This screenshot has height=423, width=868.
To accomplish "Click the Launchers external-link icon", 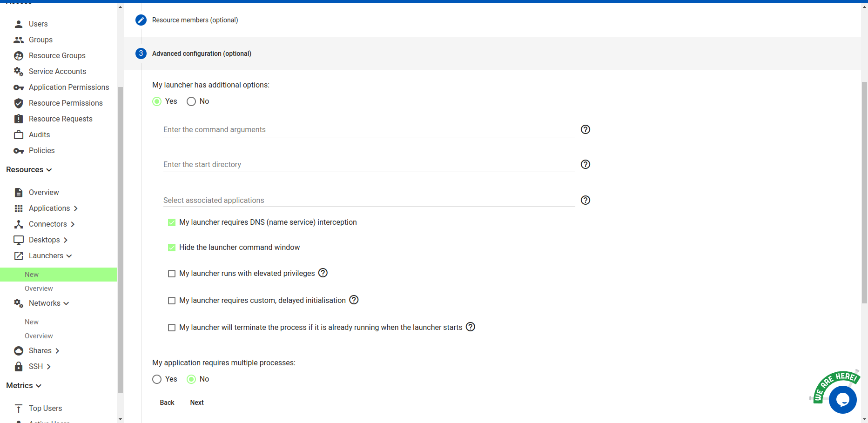I will point(19,255).
